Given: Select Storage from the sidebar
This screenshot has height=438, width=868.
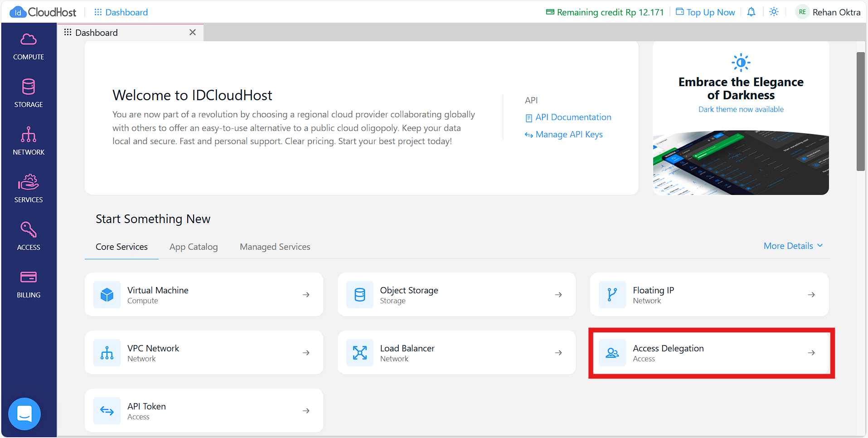Looking at the screenshot, I should tap(28, 93).
